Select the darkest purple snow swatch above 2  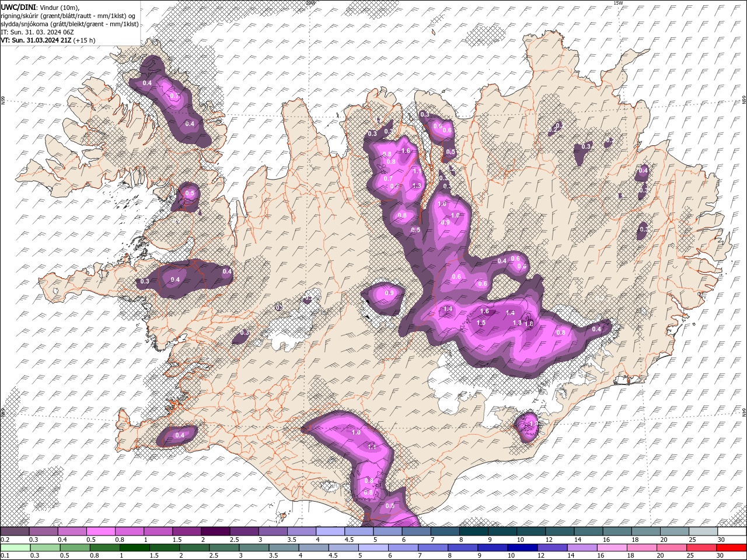click(215, 531)
